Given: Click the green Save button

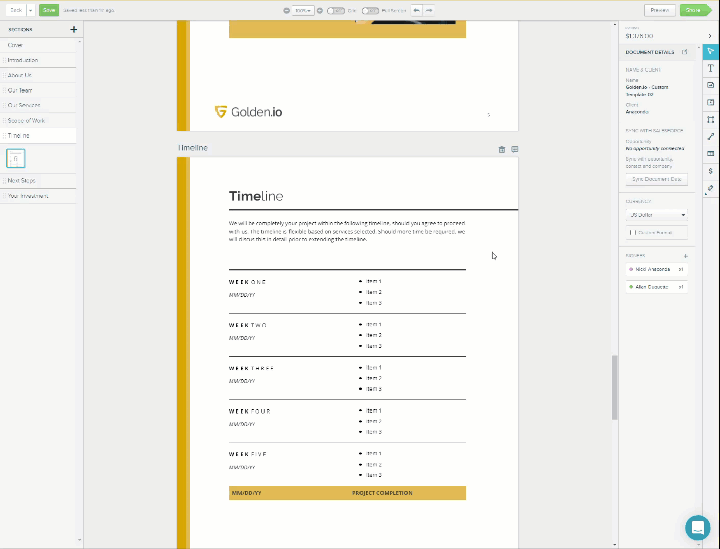Looking at the screenshot, I should coord(48,10).
